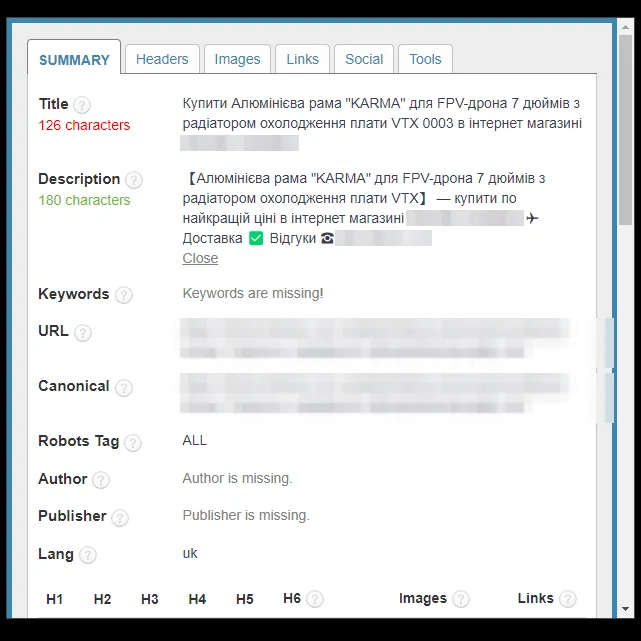
Task: Click the '126 characters' title count
Action: (x=84, y=125)
